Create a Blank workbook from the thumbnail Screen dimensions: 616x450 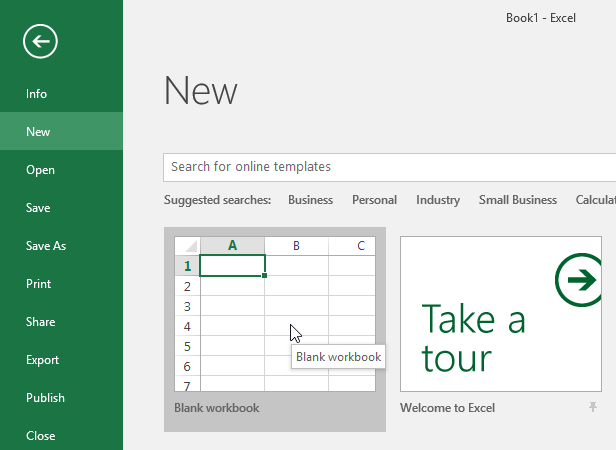coord(274,313)
